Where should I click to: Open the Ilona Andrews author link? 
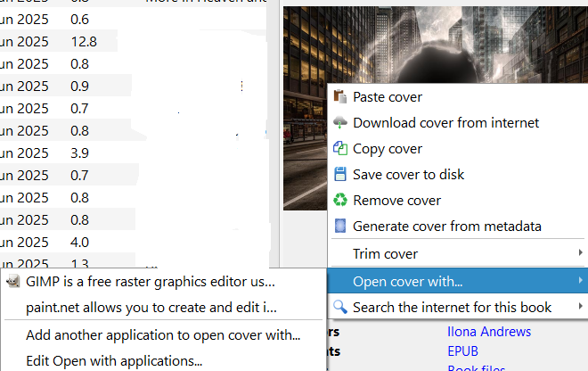click(x=488, y=332)
